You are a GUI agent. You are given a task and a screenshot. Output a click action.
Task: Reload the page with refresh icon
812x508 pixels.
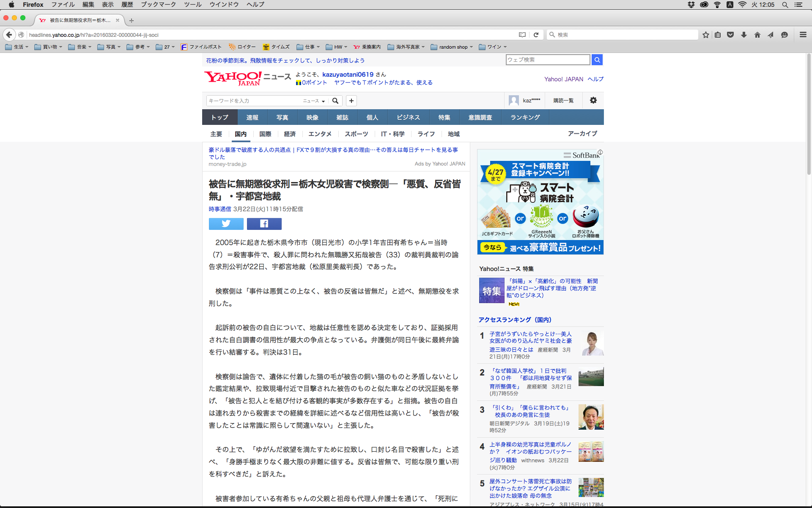click(536, 35)
